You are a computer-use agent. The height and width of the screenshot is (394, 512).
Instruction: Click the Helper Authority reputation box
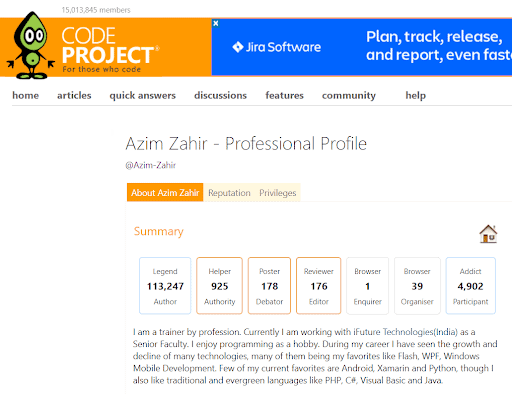click(x=219, y=286)
